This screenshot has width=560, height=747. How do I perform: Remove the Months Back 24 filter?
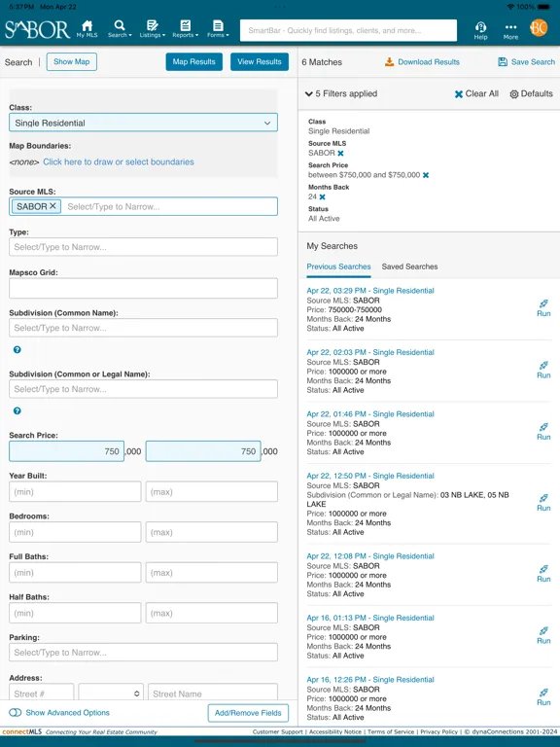pyautogui.click(x=323, y=196)
